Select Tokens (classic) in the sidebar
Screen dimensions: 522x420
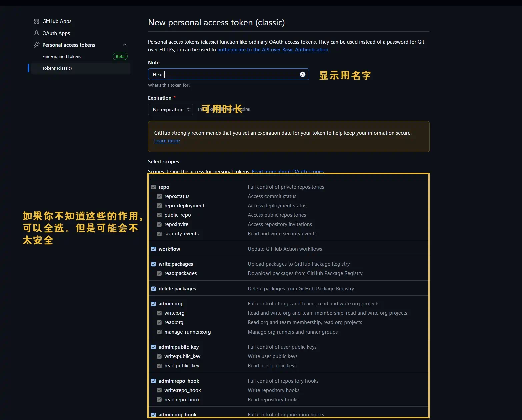[x=57, y=68]
